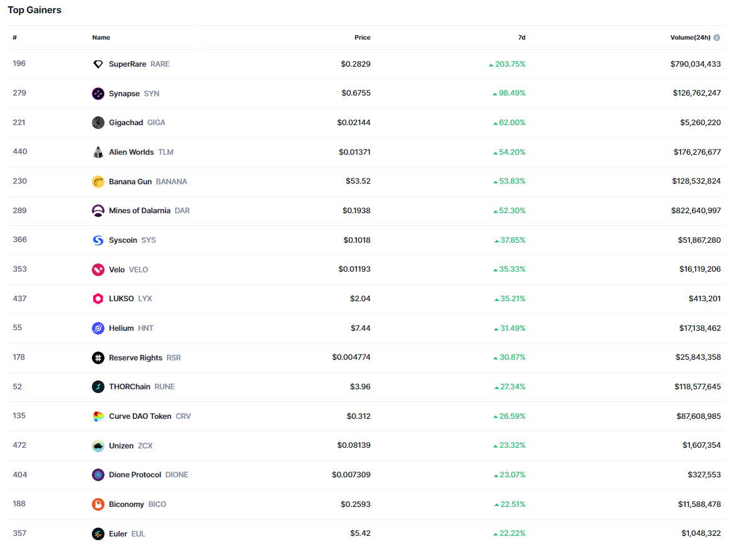
Task: Click the Syscoin blue logo icon
Action: click(x=98, y=240)
